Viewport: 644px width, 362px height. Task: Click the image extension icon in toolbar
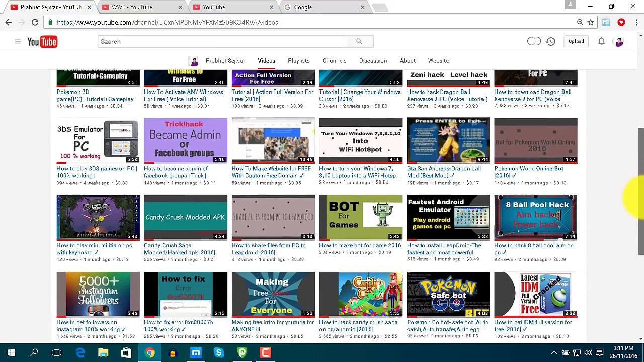click(x=606, y=22)
